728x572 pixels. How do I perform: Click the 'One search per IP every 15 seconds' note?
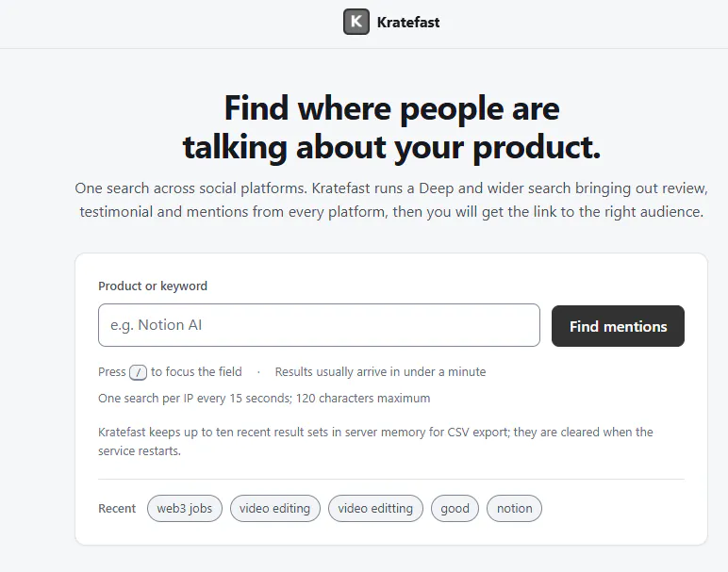pyautogui.click(x=264, y=398)
